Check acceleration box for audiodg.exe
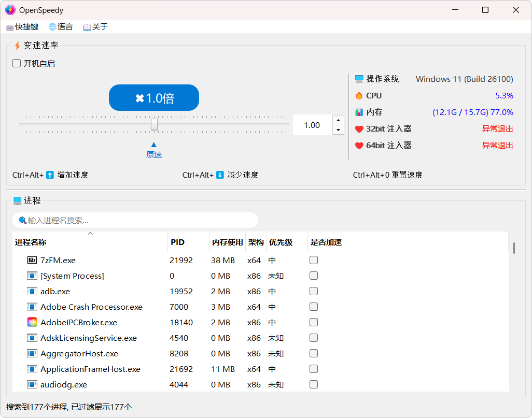 (x=314, y=384)
